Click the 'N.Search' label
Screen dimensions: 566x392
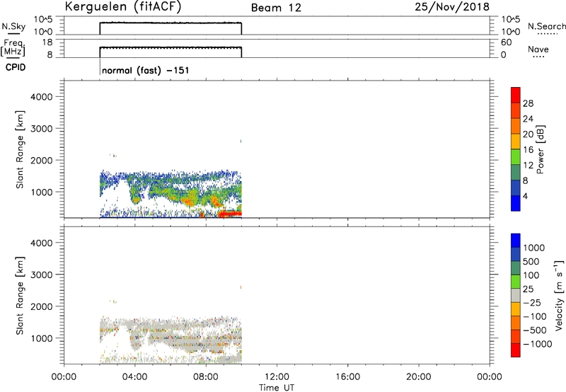(x=546, y=26)
